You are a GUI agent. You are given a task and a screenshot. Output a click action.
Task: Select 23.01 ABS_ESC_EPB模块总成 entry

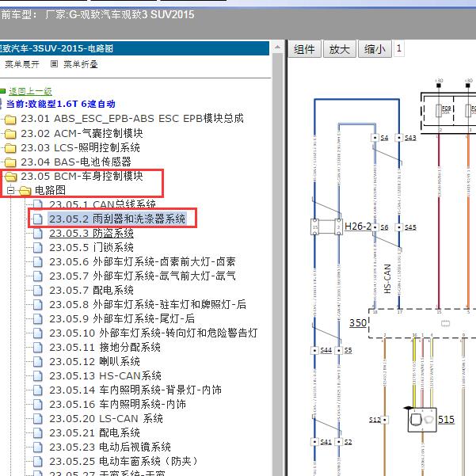132,119
